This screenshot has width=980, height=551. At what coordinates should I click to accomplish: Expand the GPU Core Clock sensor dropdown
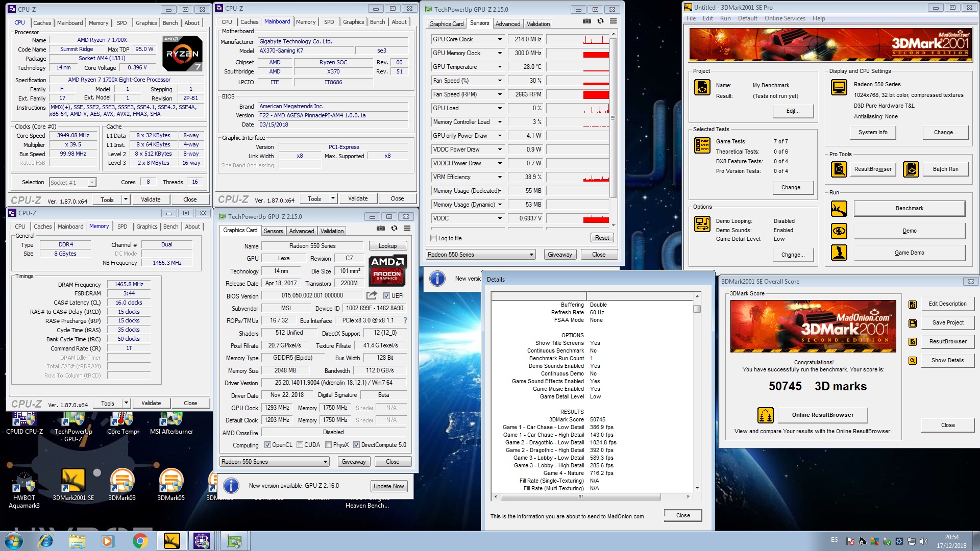(x=500, y=39)
